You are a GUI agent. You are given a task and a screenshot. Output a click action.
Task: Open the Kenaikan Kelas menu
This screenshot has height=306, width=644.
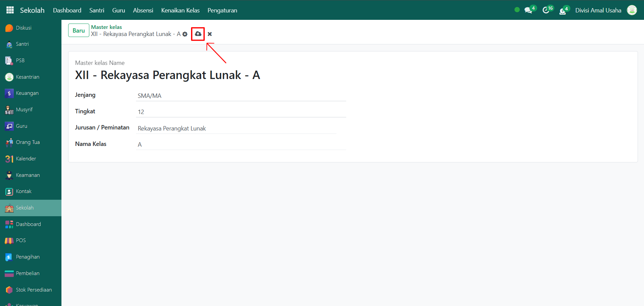coord(180,10)
